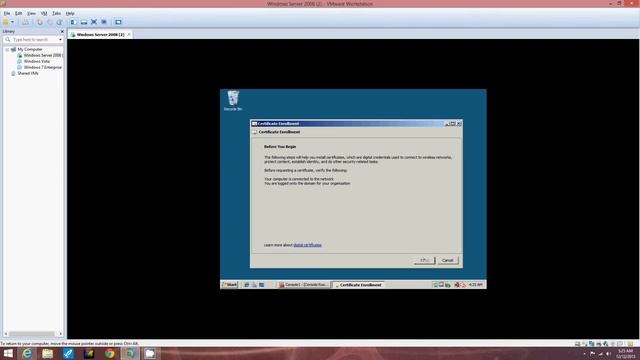Click the host action center flag icon
Screen dimensions: 640x360
point(592,354)
